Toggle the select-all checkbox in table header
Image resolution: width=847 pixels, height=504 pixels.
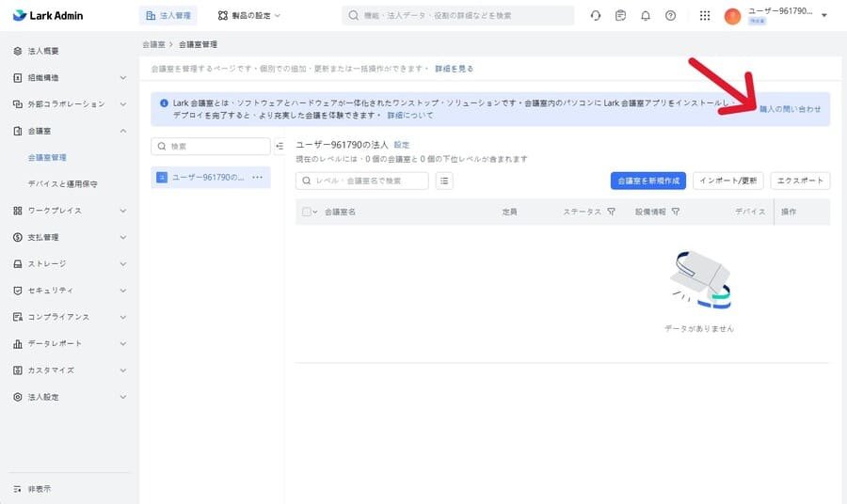(x=306, y=213)
